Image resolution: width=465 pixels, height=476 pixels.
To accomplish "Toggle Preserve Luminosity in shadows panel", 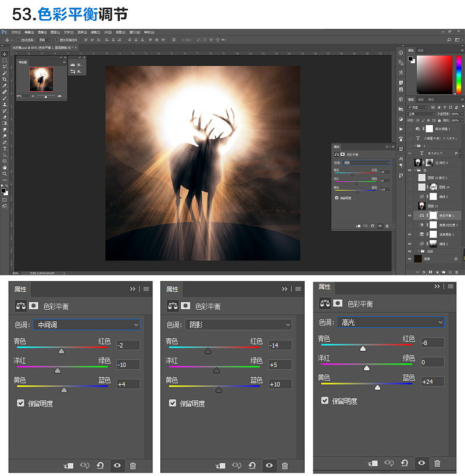I will pyautogui.click(x=173, y=403).
